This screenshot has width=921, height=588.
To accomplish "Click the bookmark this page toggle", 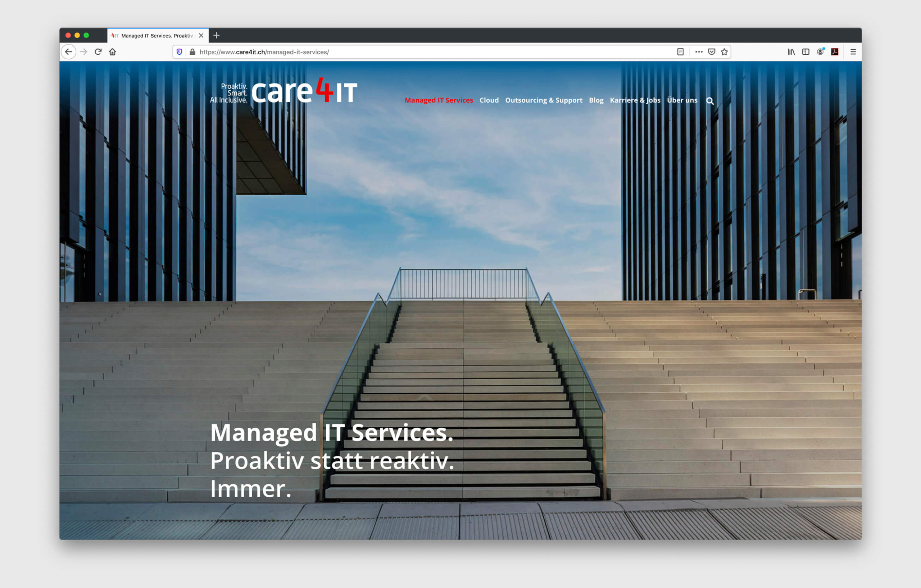I will coord(723,52).
